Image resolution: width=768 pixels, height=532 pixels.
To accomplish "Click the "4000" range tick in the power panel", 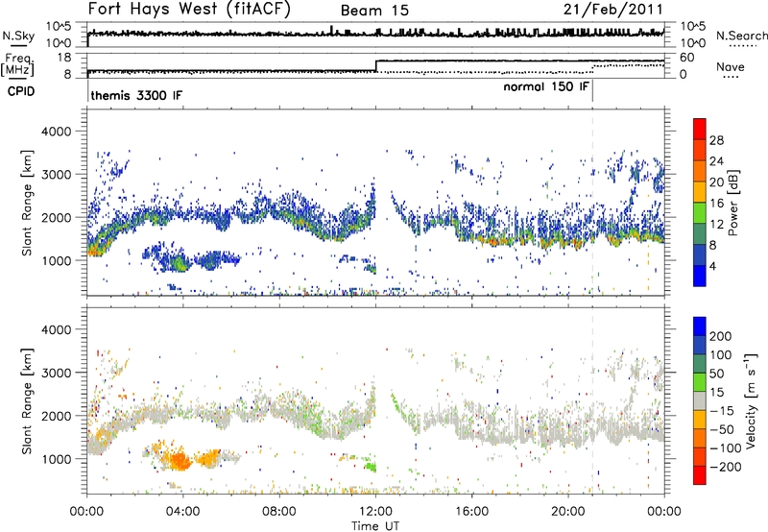I will pos(56,132).
